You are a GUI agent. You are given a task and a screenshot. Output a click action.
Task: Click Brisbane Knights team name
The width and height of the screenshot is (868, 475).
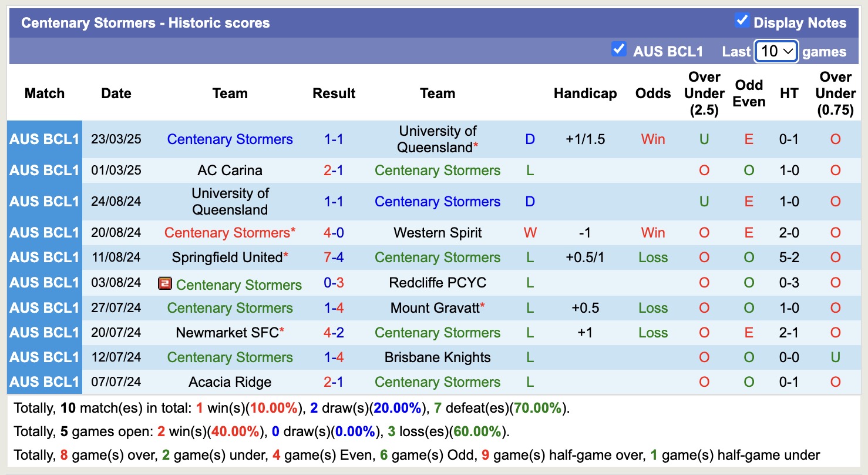coord(438,357)
